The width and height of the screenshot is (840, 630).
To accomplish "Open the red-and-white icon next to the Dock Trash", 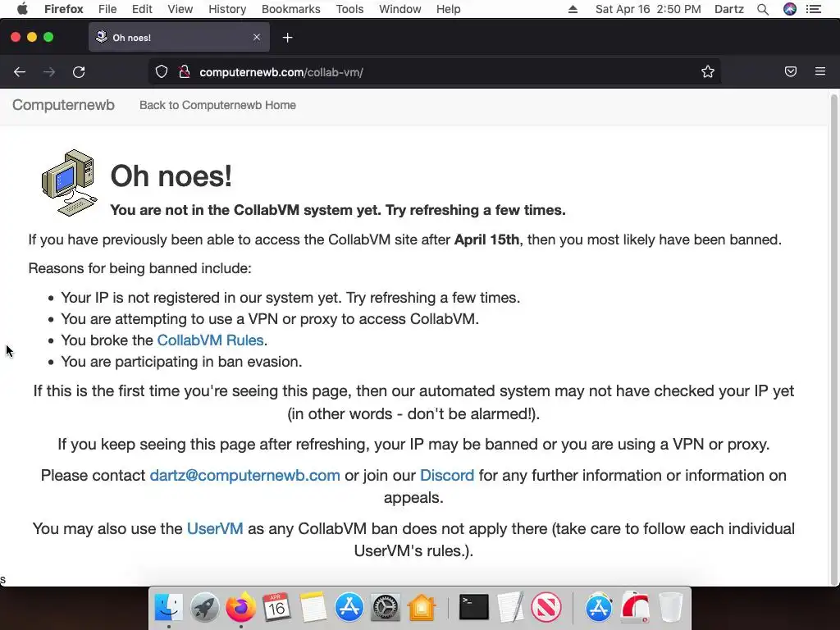I will (636, 607).
